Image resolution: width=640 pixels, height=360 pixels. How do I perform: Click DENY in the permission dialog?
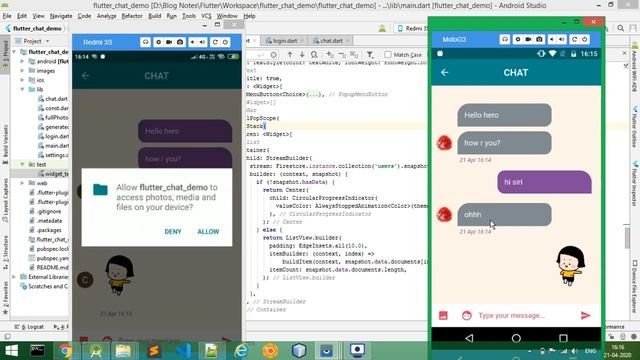coord(173,231)
